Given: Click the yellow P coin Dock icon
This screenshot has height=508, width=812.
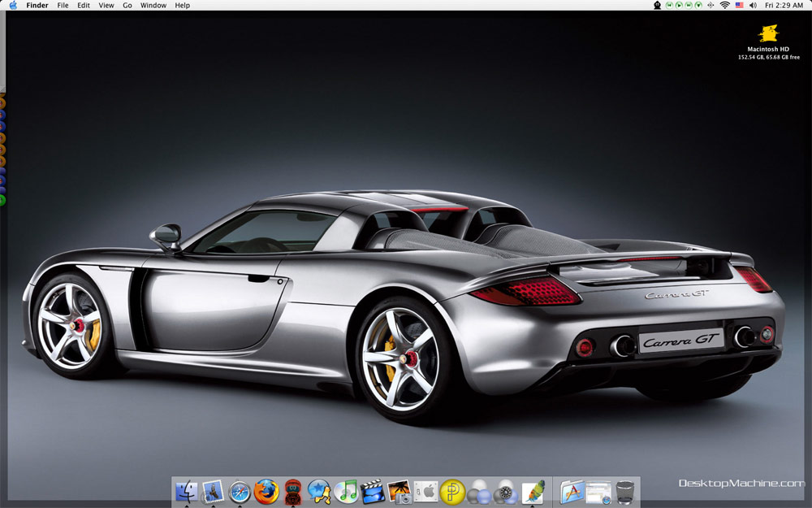Looking at the screenshot, I should click(452, 492).
